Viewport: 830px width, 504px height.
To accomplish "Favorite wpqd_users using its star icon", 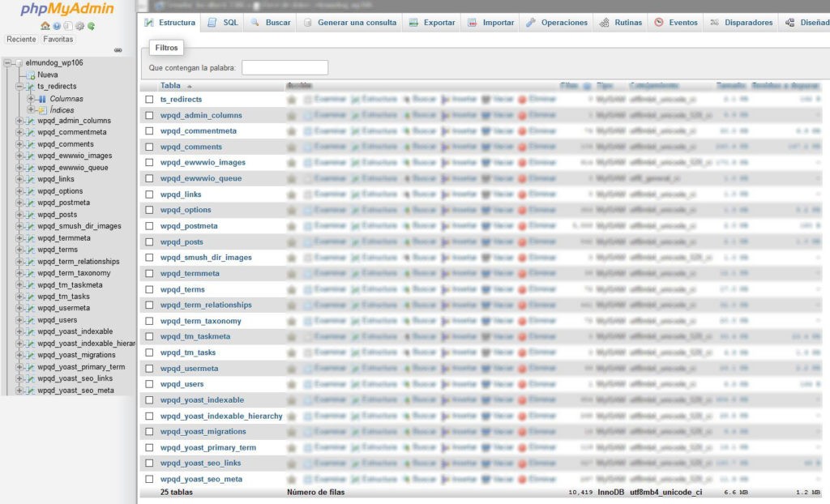I will point(291,384).
